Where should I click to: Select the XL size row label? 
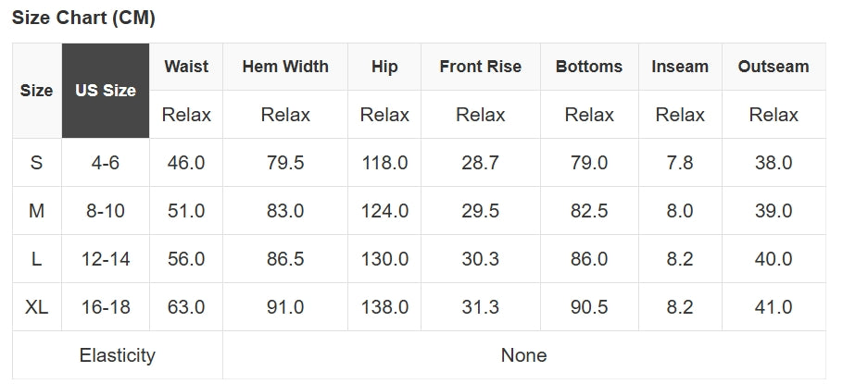point(37,307)
